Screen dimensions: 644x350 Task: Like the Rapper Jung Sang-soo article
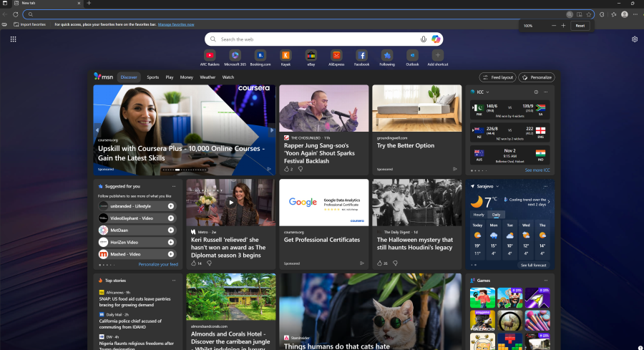pyautogui.click(x=287, y=169)
